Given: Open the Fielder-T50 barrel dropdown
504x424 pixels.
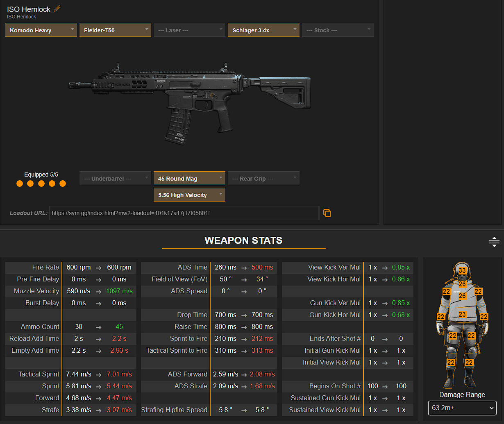Looking at the screenshot, I should [x=115, y=30].
